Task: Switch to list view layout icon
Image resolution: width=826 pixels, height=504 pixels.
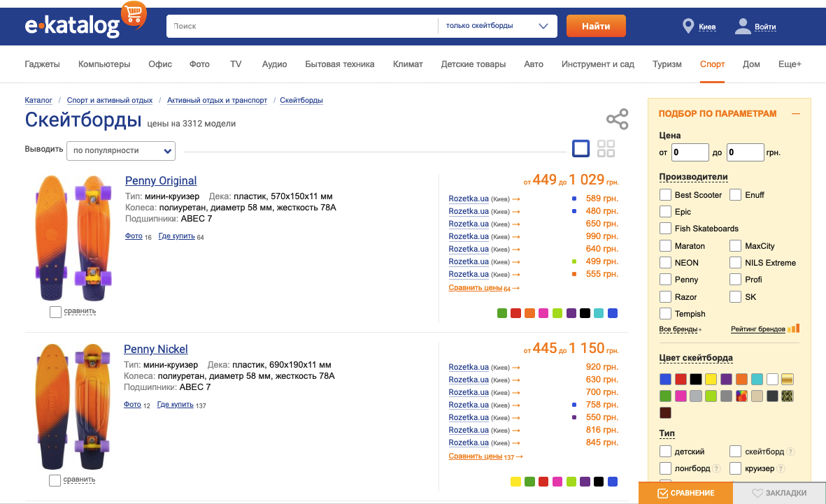Action: click(x=581, y=148)
